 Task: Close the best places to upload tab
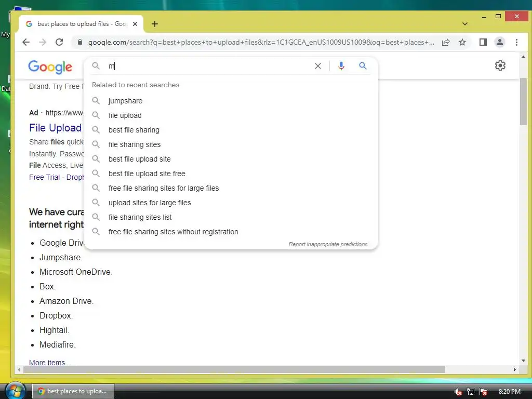(x=135, y=24)
